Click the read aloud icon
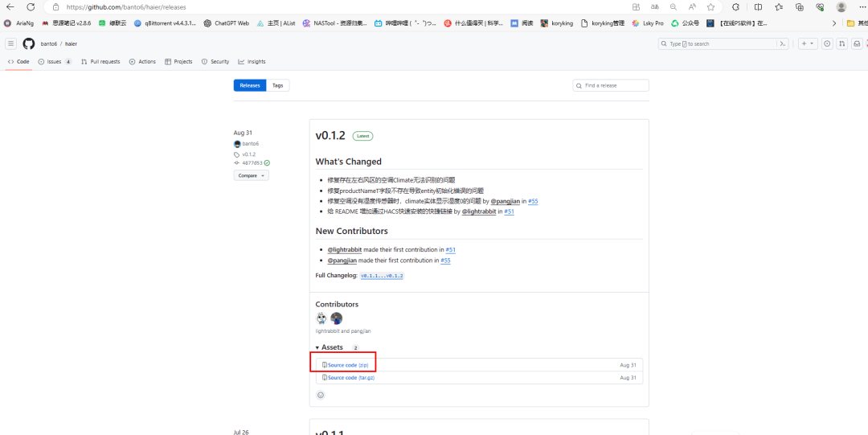 pos(692,7)
